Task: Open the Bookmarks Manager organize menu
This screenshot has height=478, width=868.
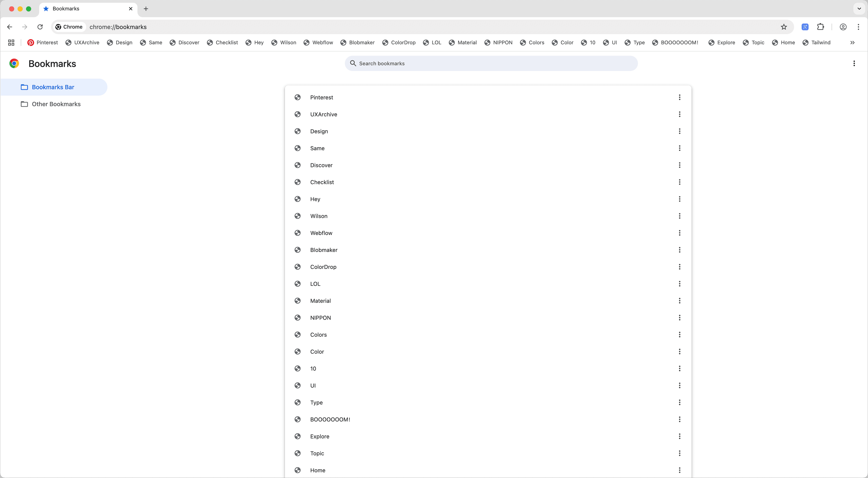Action: [854, 63]
